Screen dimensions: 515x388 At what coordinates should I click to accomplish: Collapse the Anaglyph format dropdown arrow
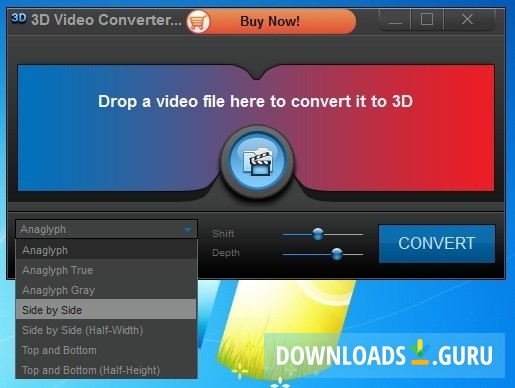coord(187,229)
